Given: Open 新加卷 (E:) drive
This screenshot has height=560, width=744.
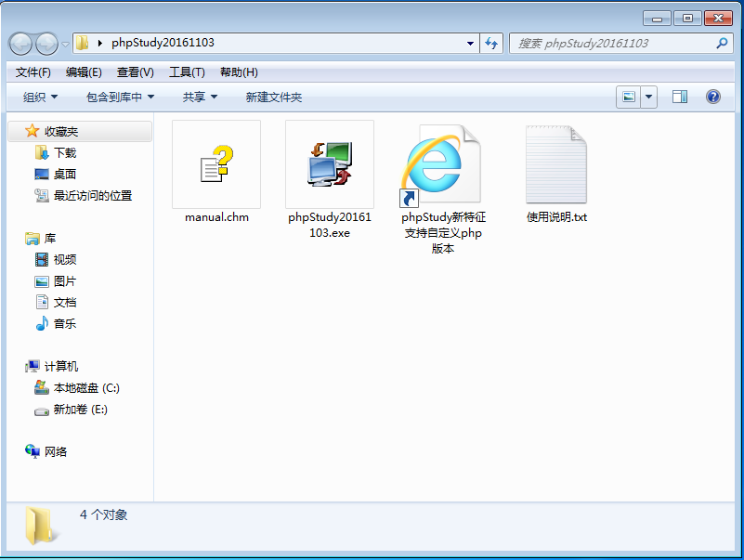Looking at the screenshot, I should tap(80, 409).
